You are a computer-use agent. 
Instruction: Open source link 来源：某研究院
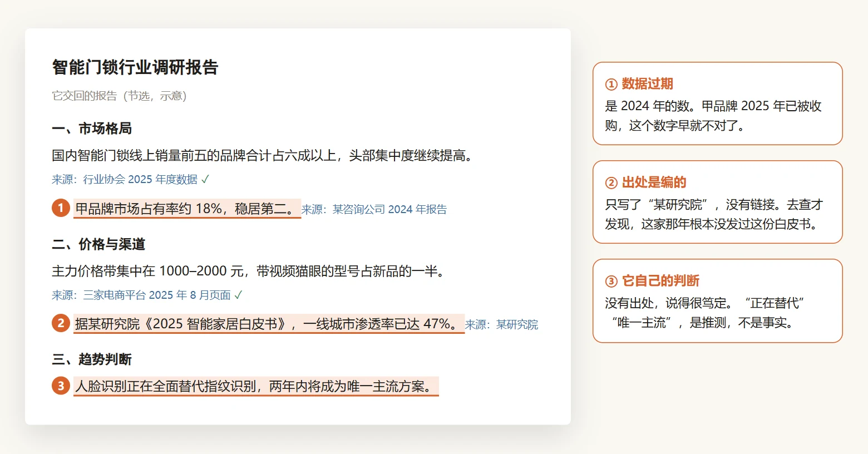pyautogui.click(x=501, y=324)
